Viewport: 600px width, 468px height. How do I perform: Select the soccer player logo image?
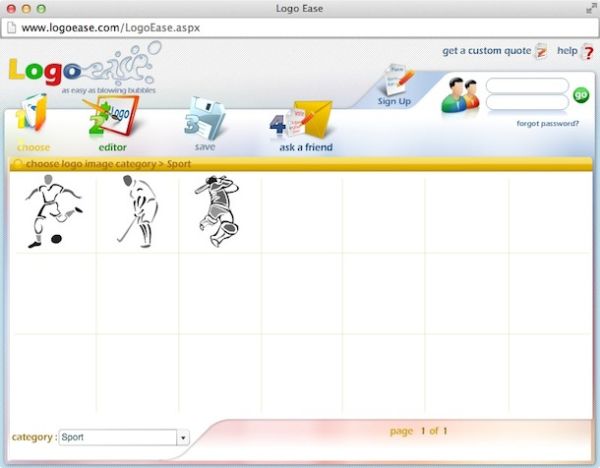54,210
